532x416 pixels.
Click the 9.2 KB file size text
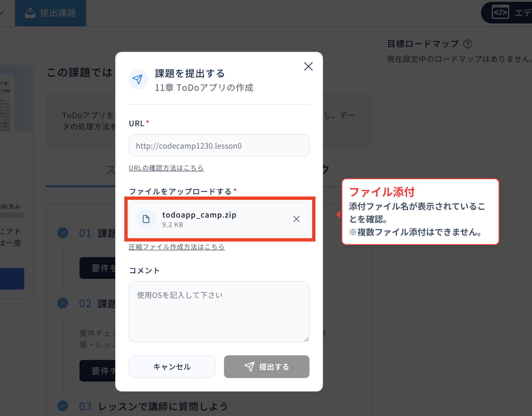(x=173, y=225)
